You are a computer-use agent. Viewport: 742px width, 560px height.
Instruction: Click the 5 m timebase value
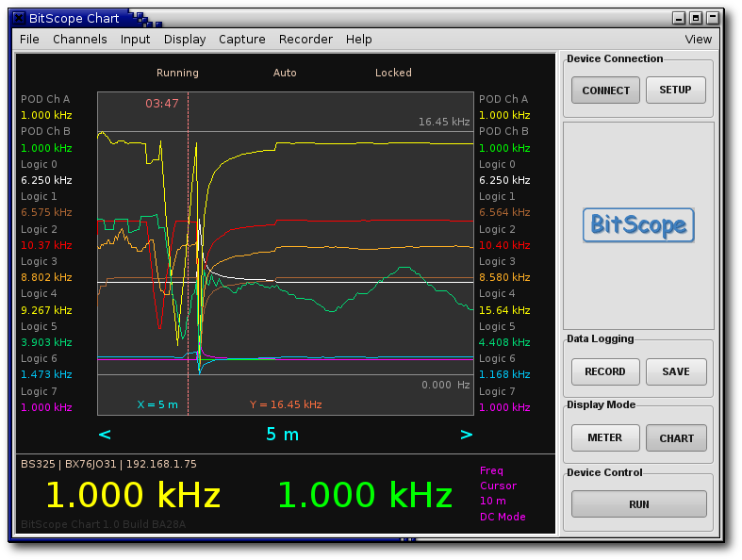coord(282,435)
